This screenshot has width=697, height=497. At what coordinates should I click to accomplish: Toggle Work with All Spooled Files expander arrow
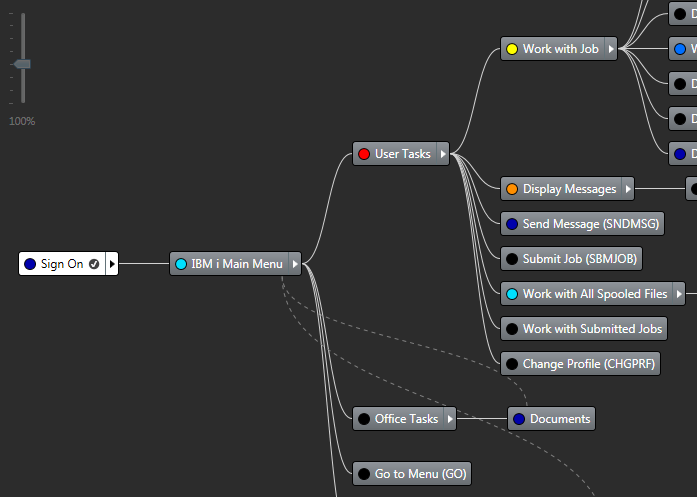pos(679,294)
